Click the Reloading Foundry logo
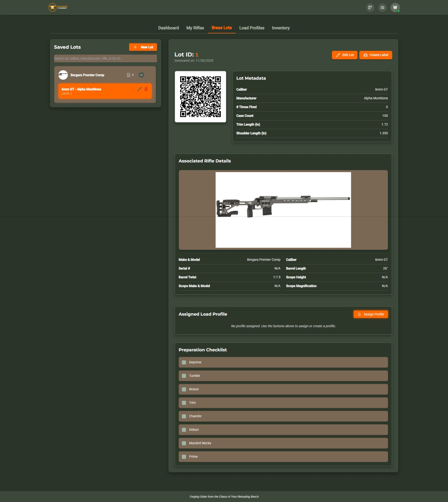Image resolution: width=448 pixels, height=502 pixels. click(x=58, y=8)
